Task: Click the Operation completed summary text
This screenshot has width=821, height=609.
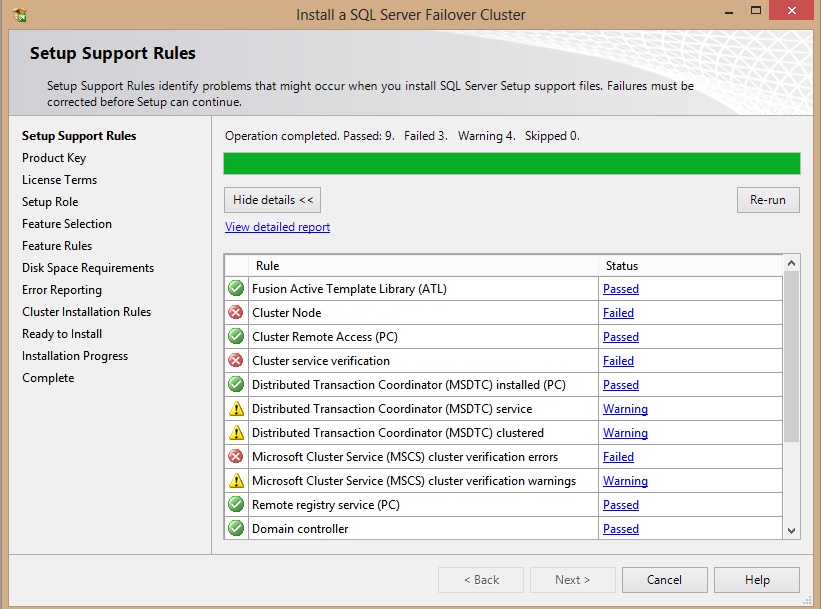Action: coord(402,136)
